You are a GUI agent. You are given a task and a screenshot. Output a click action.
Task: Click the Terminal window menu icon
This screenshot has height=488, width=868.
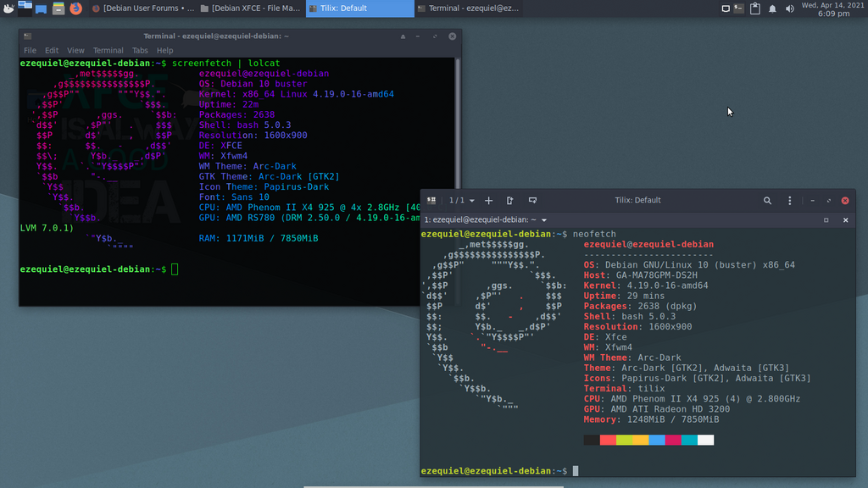pyautogui.click(x=28, y=36)
